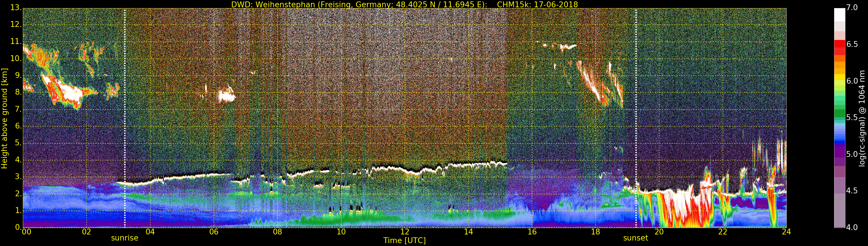Click the 6 km tick on the height axis
868x246 pixels.
click(x=18, y=126)
